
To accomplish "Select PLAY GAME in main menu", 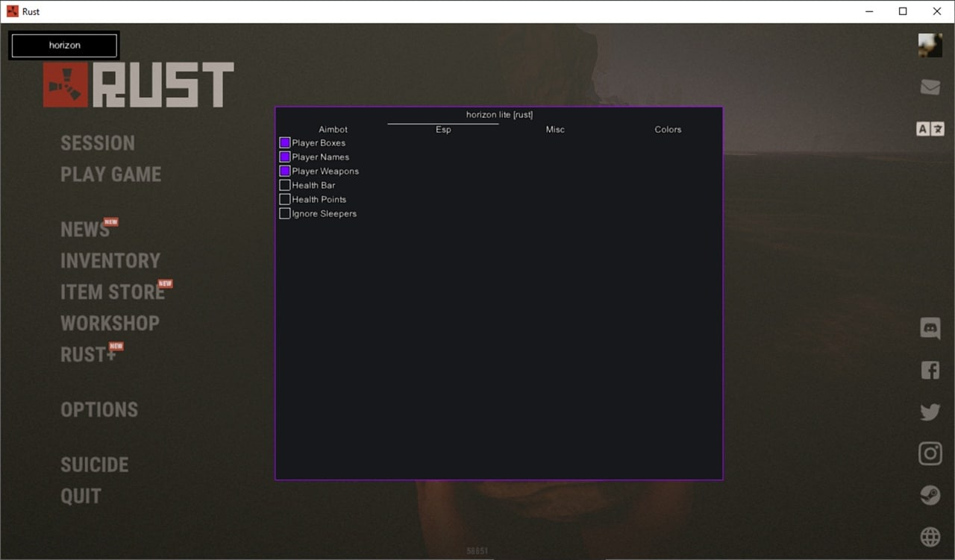I will pos(111,174).
